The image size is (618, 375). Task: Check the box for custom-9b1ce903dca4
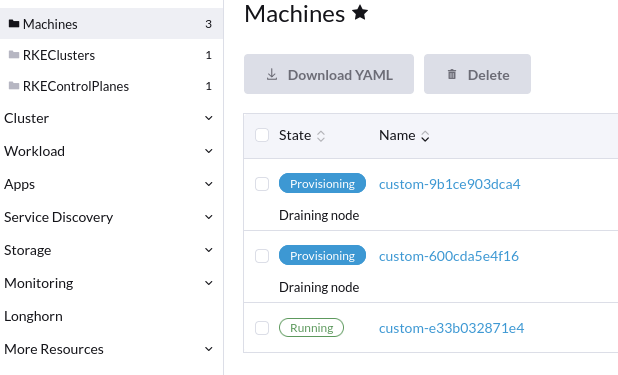pyautogui.click(x=262, y=184)
